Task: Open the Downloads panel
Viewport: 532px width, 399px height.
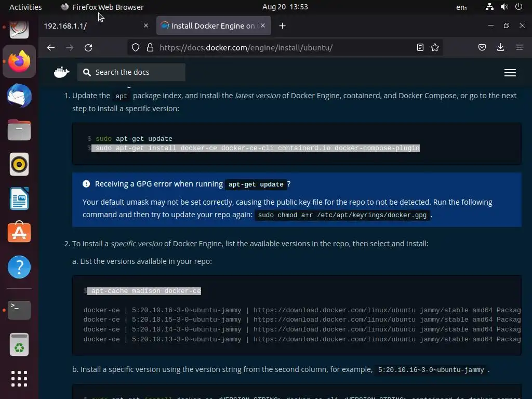Action: pos(500,47)
